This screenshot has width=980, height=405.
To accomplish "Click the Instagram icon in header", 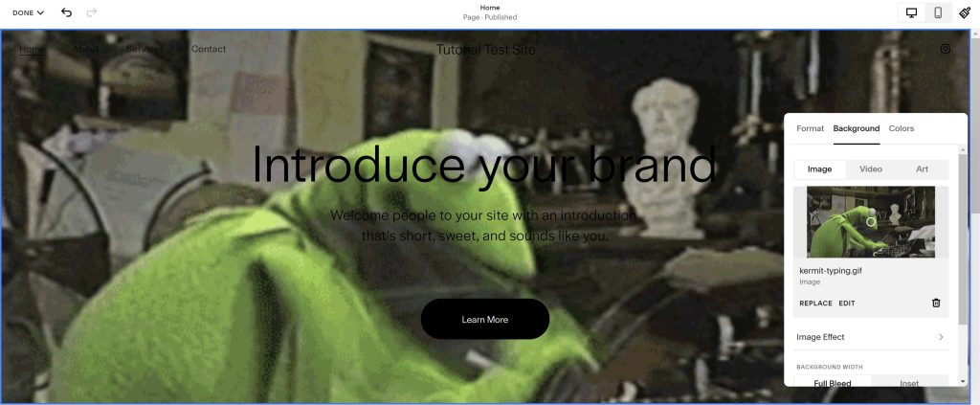I will (x=945, y=49).
